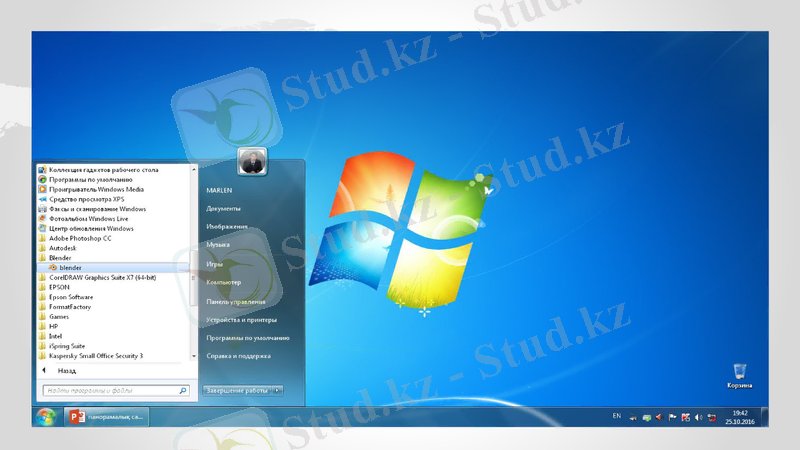Click the Найти программы и файлы search box

(116, 390)
